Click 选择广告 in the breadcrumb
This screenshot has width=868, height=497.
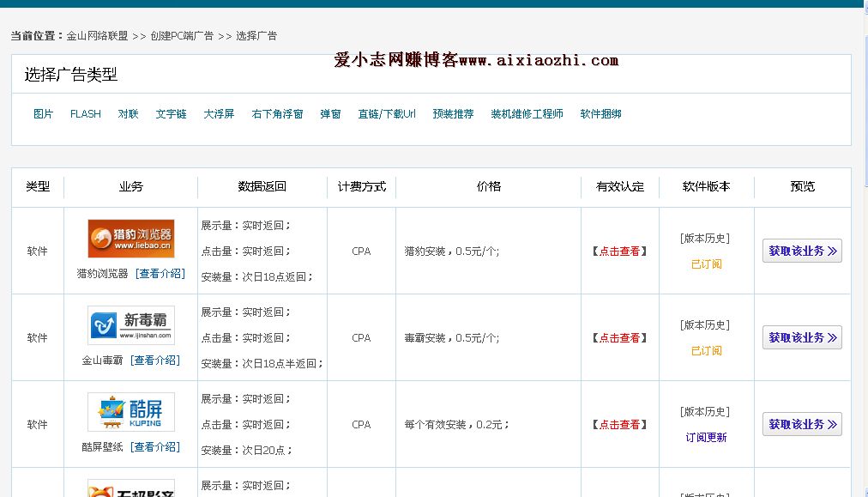(x=256, y=36)
